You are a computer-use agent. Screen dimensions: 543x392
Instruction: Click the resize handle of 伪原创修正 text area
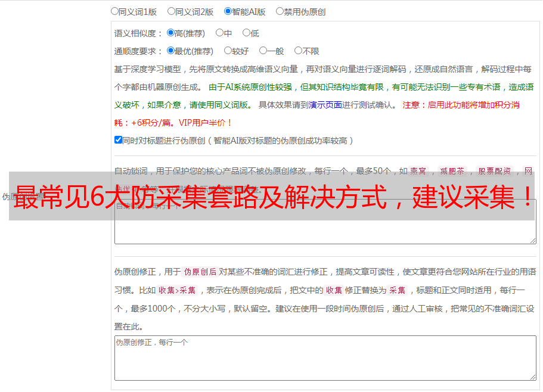(532, 377)
